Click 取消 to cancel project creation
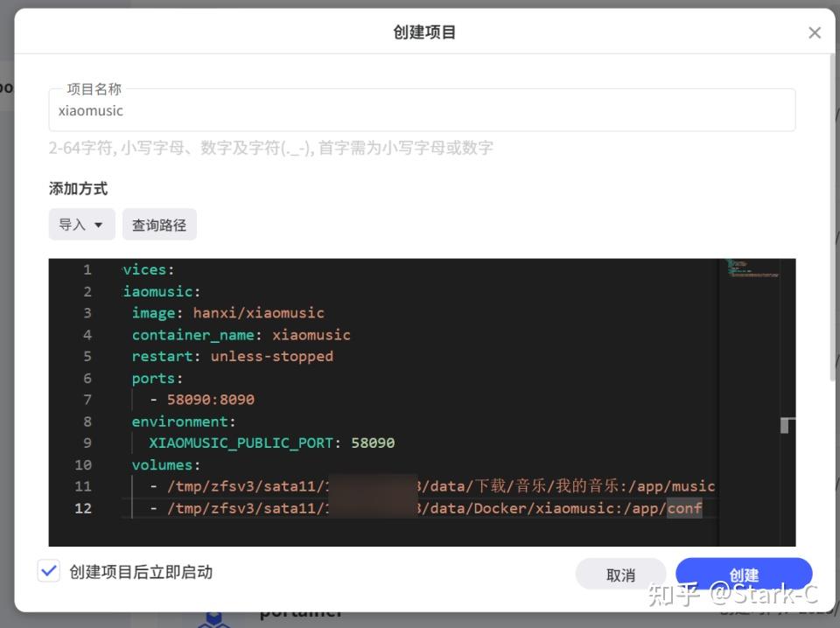 coord(620,574)
